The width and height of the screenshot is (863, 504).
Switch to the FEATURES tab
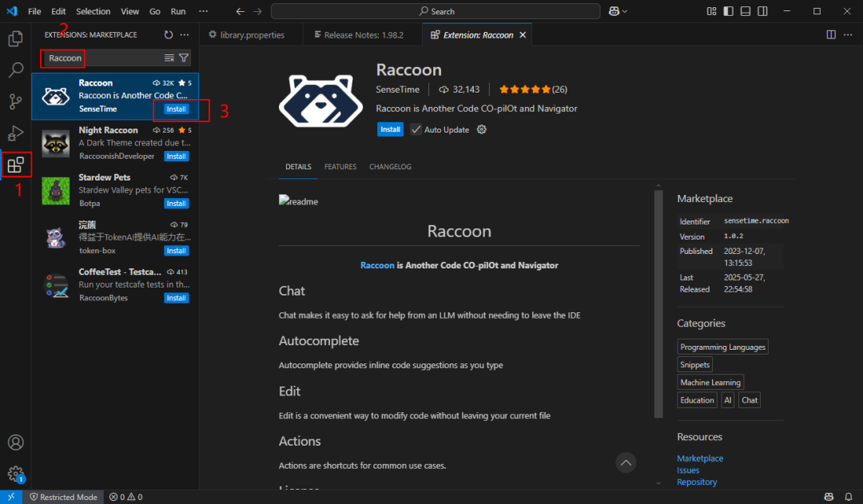point(340,167)
